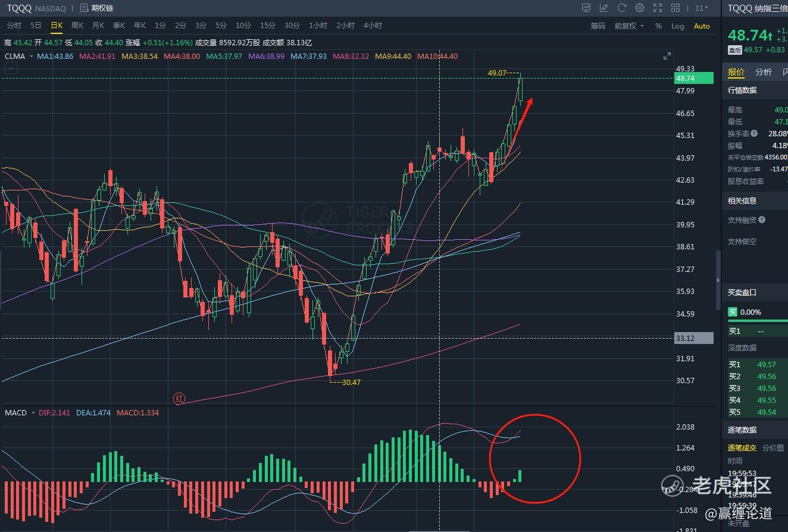Click the green 买 badge in 买卖盘口
This screenshot has height=532, width=788.
[x=733, y=312]
